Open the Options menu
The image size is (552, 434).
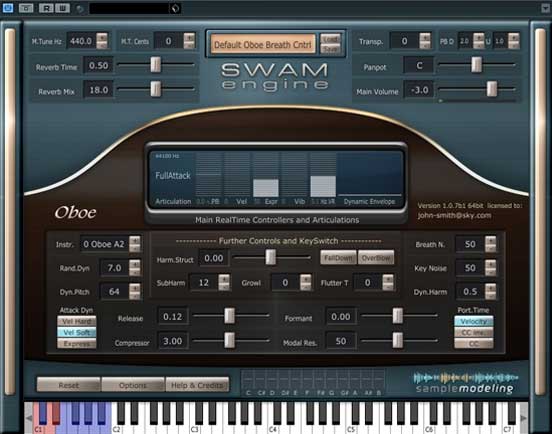click(133, 385)
